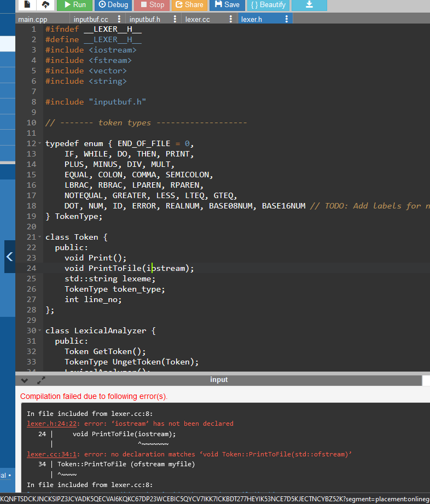
Task: Run the program
Action: coord(74,4)
